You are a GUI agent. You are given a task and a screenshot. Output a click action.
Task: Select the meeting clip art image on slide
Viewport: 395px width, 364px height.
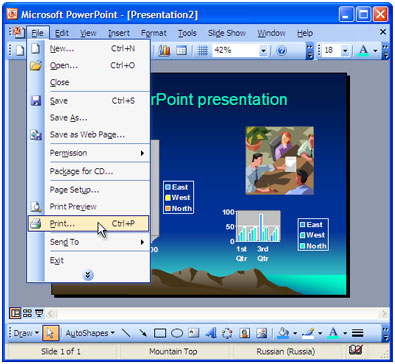click(280, 160)
